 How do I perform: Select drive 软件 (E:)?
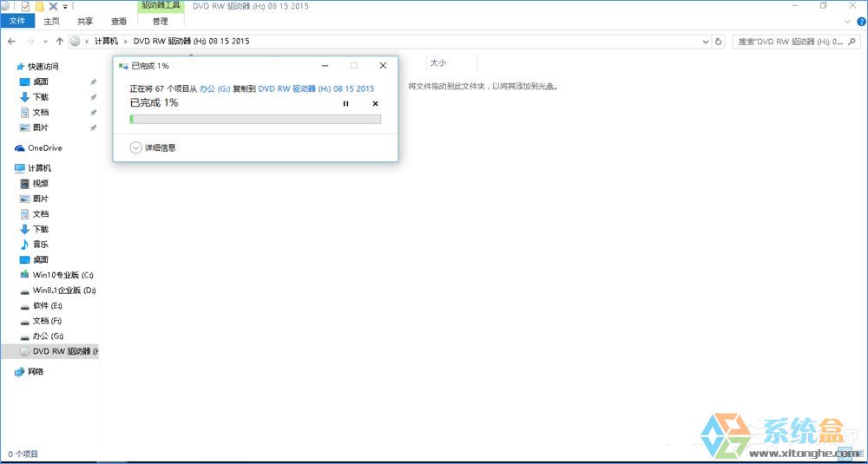point(47,305)
